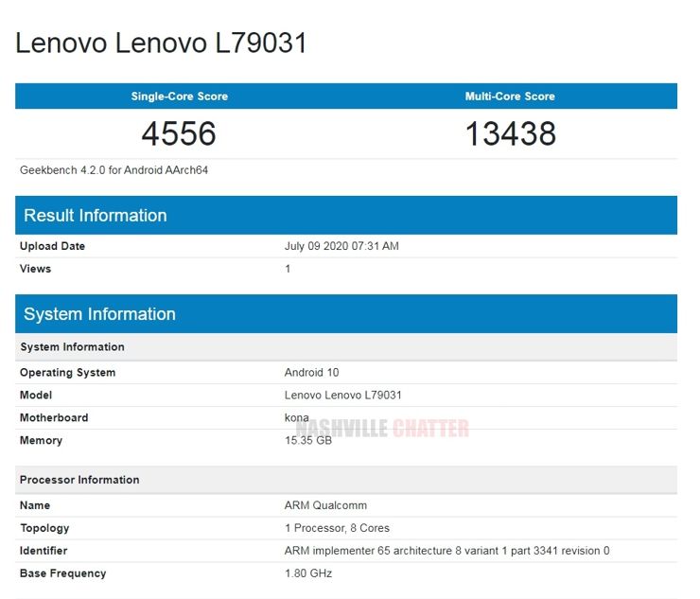This screenshot has height=599, width=700.
Task: Select the ARM Qualcomm processor name
Action: click(325, 505)
